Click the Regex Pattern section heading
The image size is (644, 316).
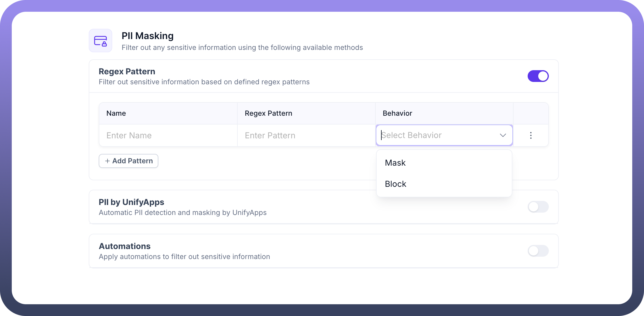[127, 71]
